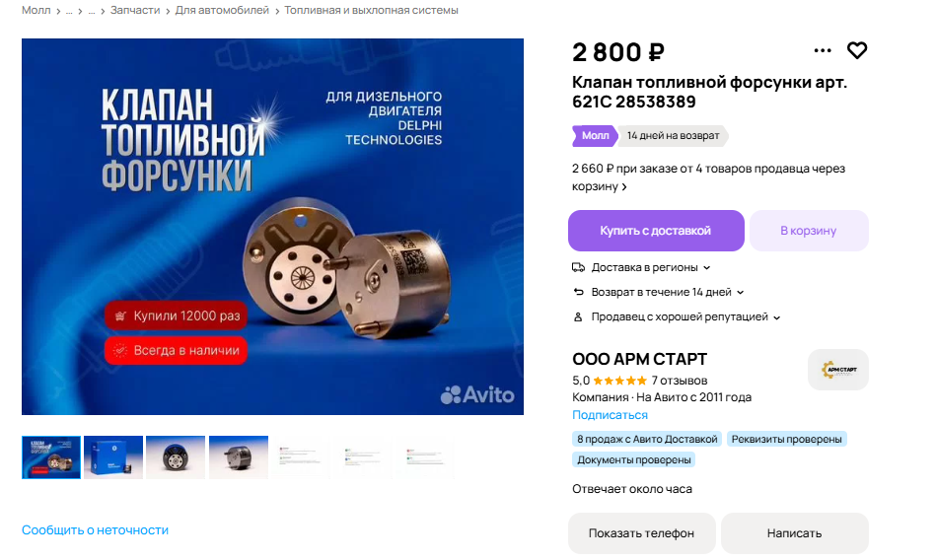Screen dimensions: 936x560
Task: Add listing to favorites with heart icon
Action: point(857,50)
